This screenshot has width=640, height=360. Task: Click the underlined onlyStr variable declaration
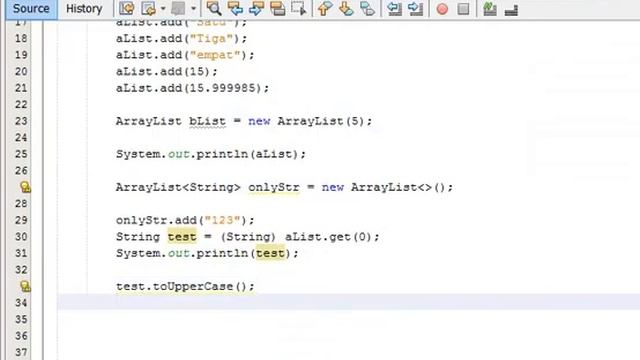pos(274,187)
